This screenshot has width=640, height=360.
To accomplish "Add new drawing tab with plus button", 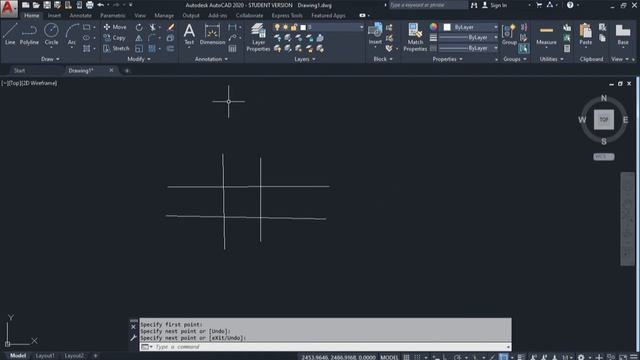I will [127, 71].
